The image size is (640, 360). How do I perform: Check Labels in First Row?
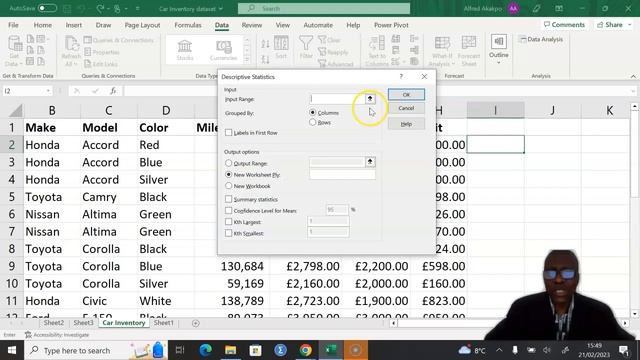(229, 133)
